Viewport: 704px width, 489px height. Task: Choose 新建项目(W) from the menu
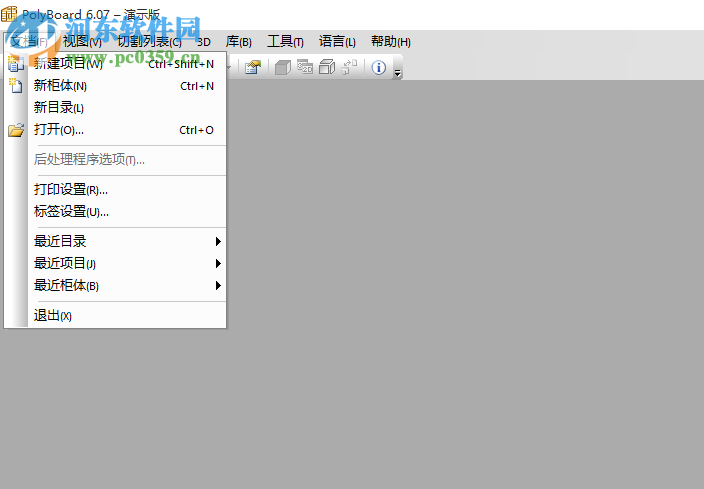tap(115, 64)
